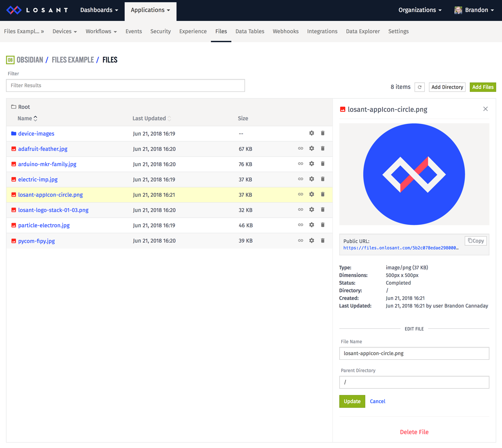Click the red Delete File link
Screen dimensions: 502x448
414,432
